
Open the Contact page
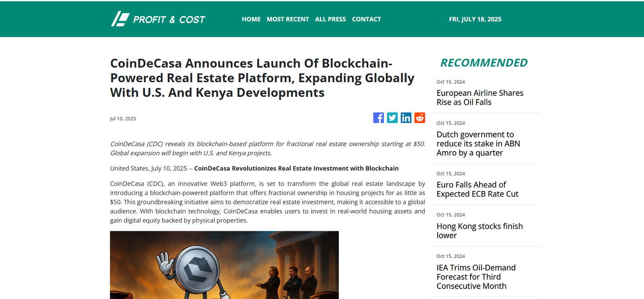pos(366,19)
